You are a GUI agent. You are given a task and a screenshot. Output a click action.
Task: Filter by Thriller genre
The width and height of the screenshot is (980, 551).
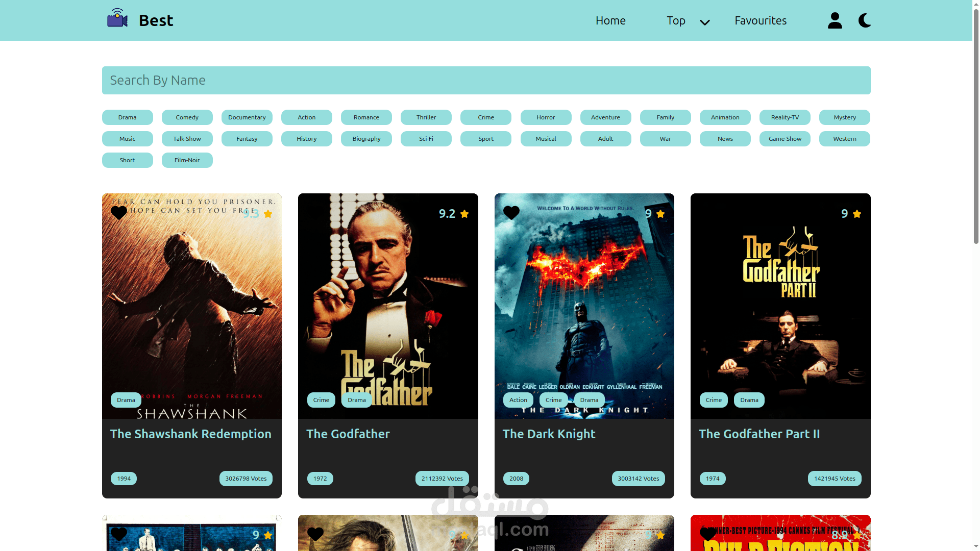click(x=426, y=117)
